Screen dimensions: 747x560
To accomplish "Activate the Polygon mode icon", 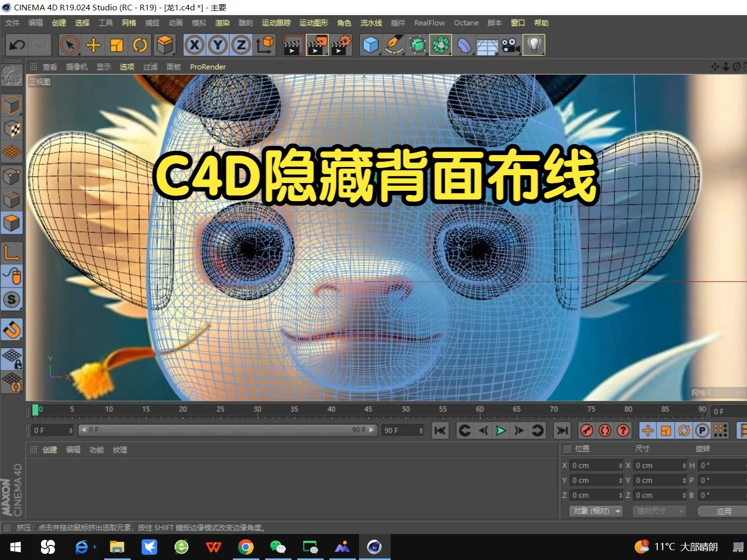I will [x=12, y=223].
